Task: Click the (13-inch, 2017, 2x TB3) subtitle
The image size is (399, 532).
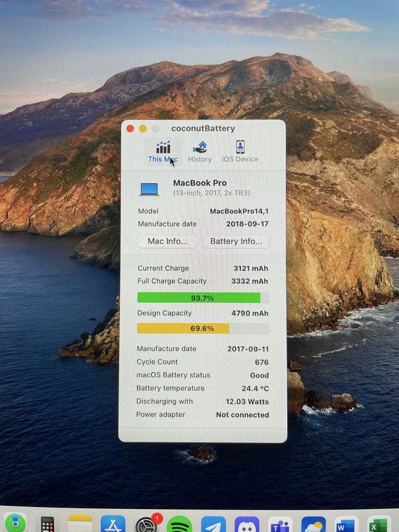Action: coord(211,193)
